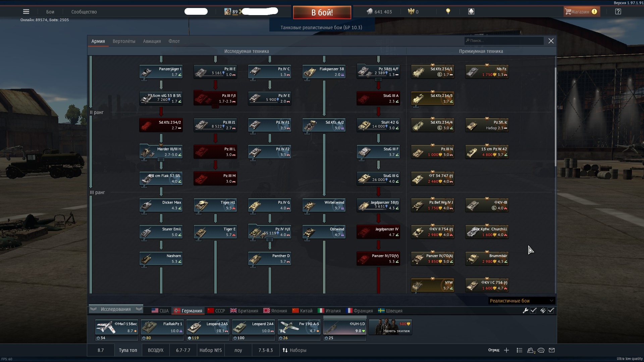
Task: Select the premium Brummbär vehicle
Action: [x=487, y=258]
